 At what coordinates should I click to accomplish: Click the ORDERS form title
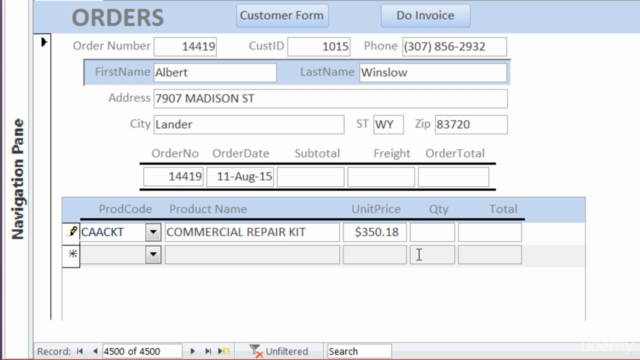pyautogui.click(x=118, y=18)
